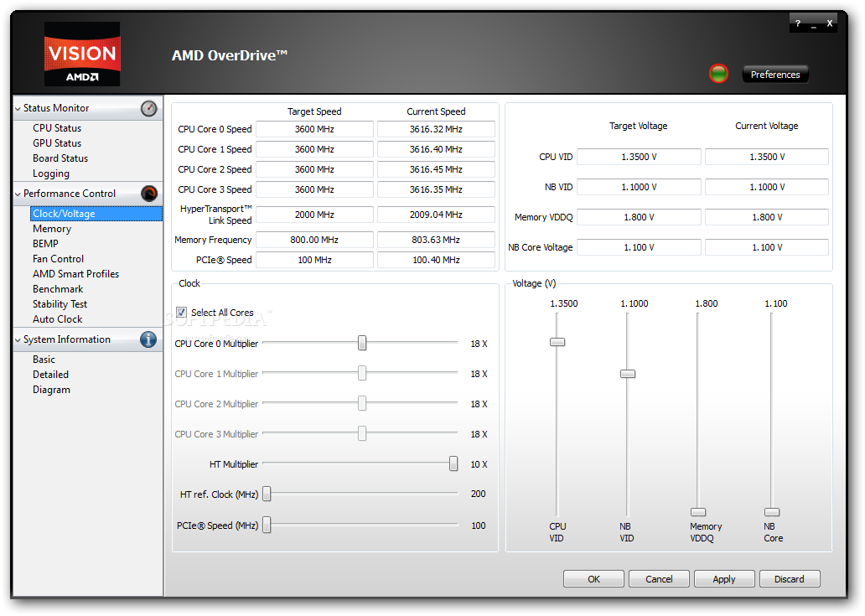Open the Fan Control page

tap(58, 259)
